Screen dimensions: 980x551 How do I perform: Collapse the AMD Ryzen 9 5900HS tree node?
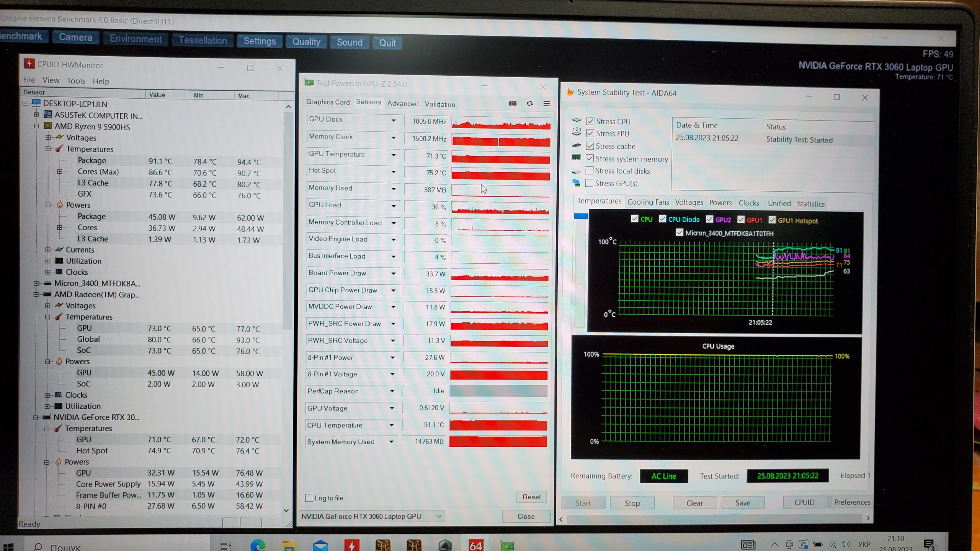36,126
